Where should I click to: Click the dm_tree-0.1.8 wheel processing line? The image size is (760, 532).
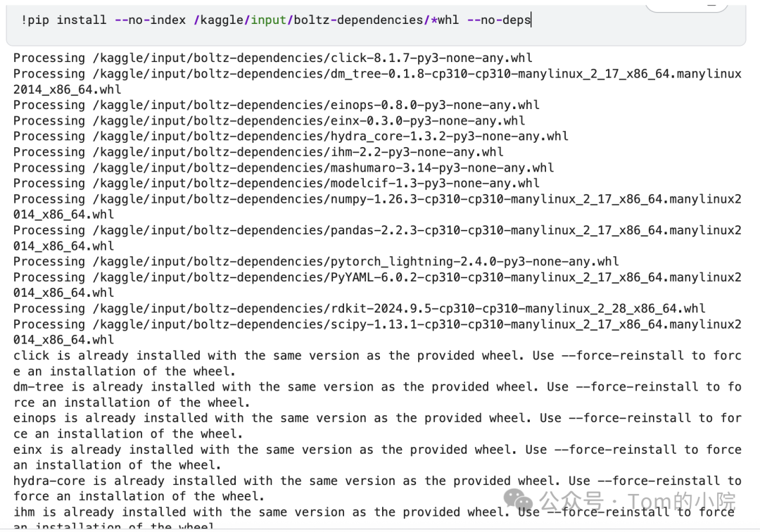click(x=377, y=82)
